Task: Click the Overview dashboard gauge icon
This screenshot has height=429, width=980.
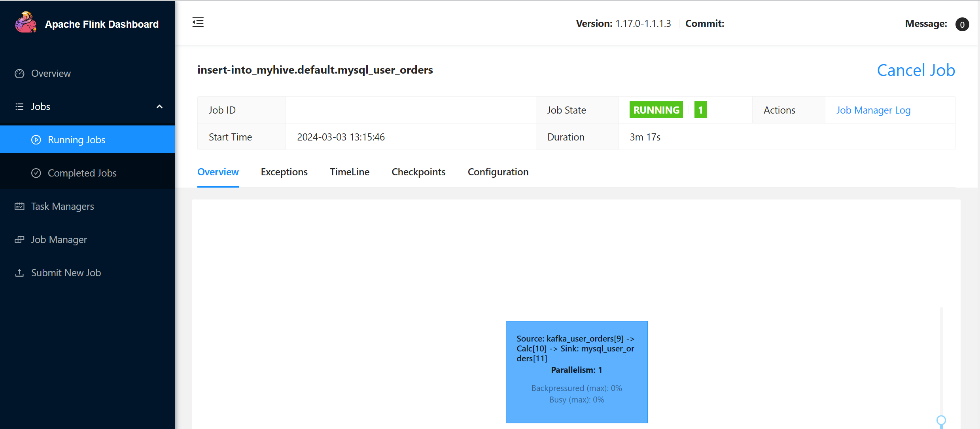Action: 19,74
